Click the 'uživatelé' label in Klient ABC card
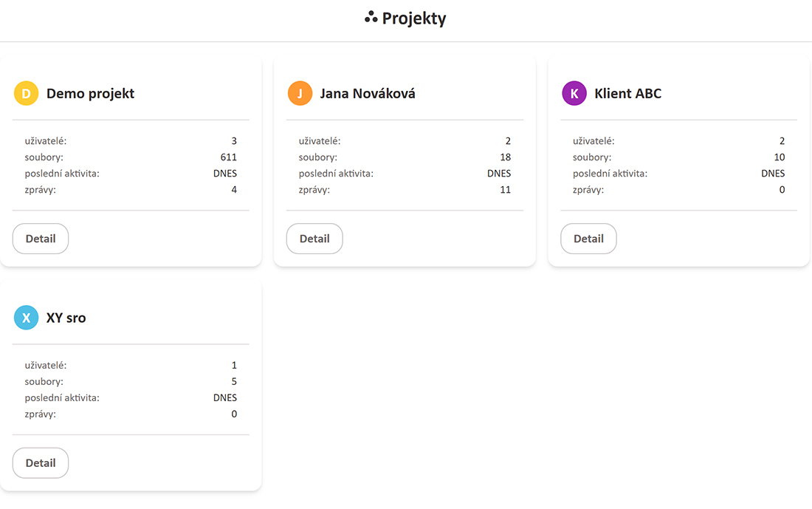This screenshot has width=812, height=509. [593, 141]
